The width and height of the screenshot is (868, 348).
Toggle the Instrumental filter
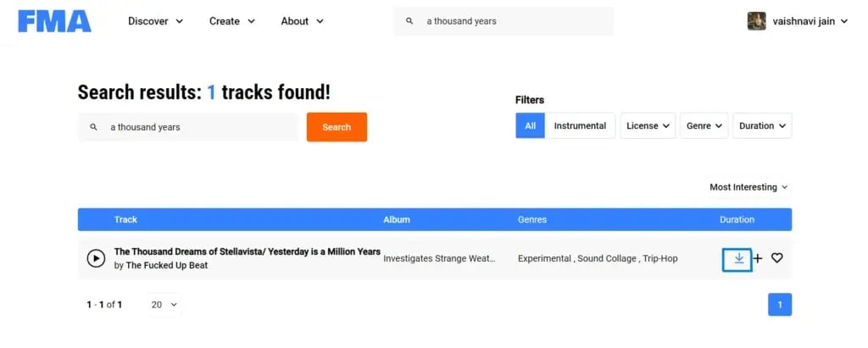580,126
